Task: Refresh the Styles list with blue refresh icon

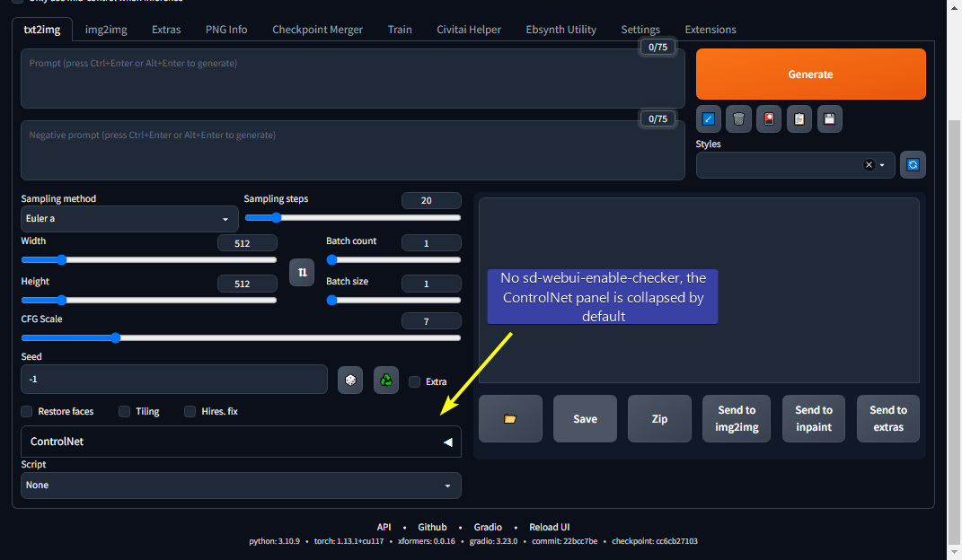Action: (913, 164)
